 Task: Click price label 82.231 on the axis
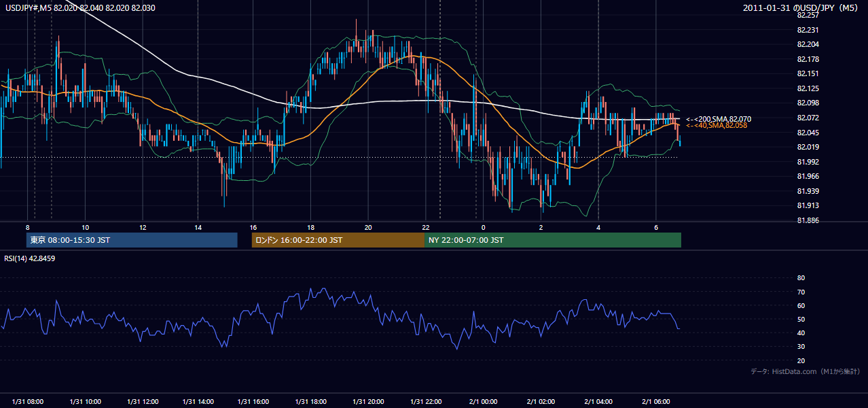807,30
